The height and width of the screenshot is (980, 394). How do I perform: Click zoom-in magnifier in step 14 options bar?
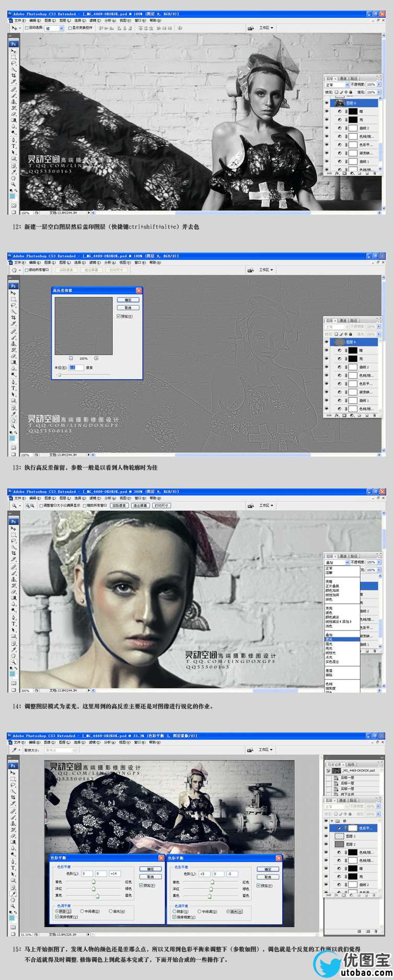point(27,506)
